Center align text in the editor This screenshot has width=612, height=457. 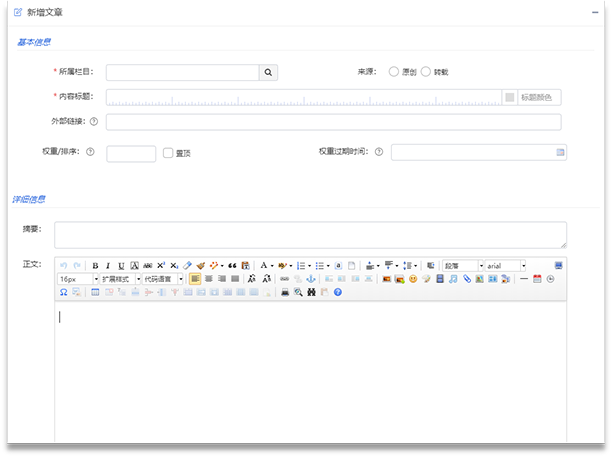tap(209, 279)
